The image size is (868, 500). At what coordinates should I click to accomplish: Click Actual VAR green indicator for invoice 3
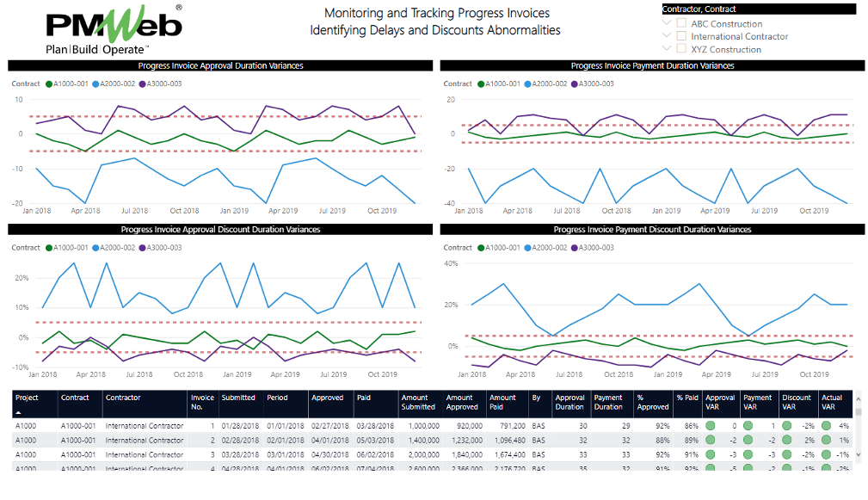point(826,454)
